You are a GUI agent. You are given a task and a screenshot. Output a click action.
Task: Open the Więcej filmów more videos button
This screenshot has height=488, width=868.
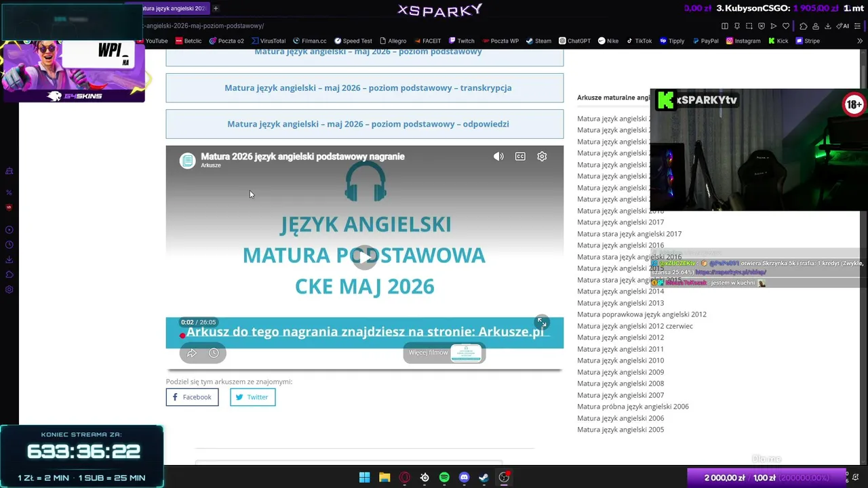445,352
